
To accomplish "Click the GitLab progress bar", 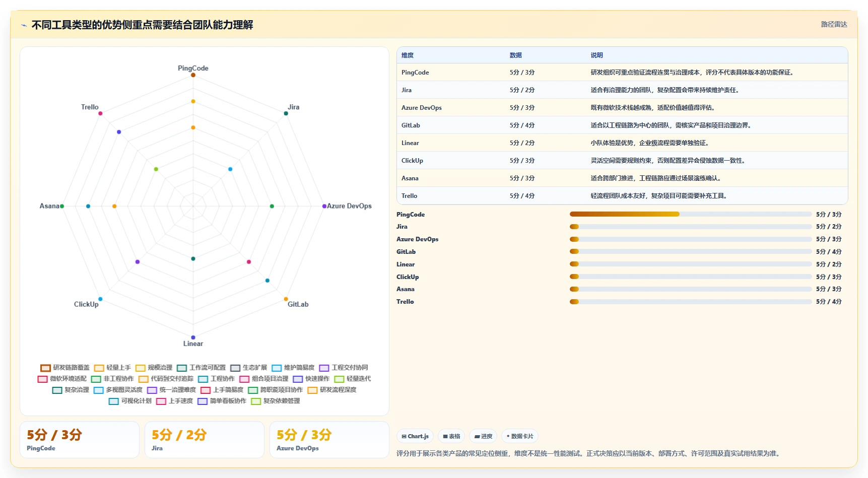I will click(x=691, y=251).
